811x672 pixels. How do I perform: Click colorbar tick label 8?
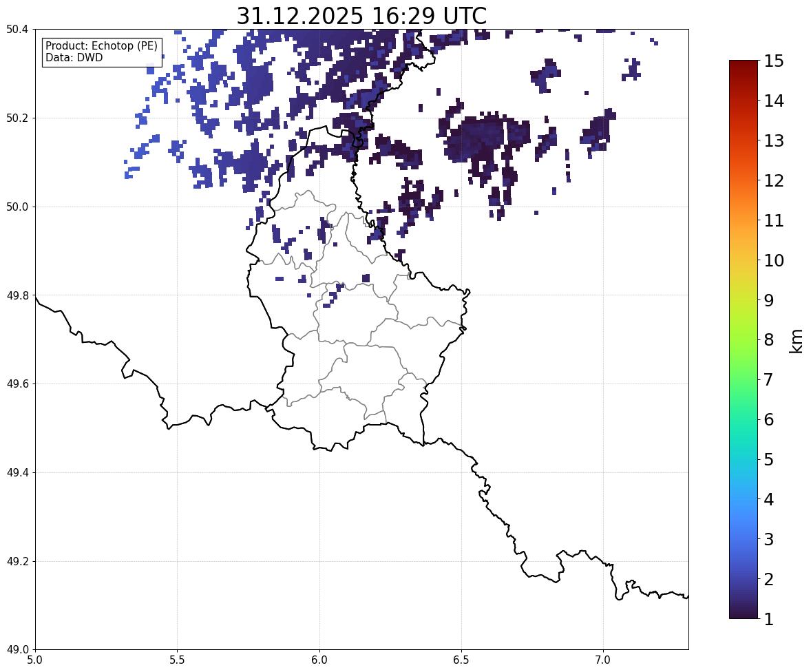pos(769,340)
